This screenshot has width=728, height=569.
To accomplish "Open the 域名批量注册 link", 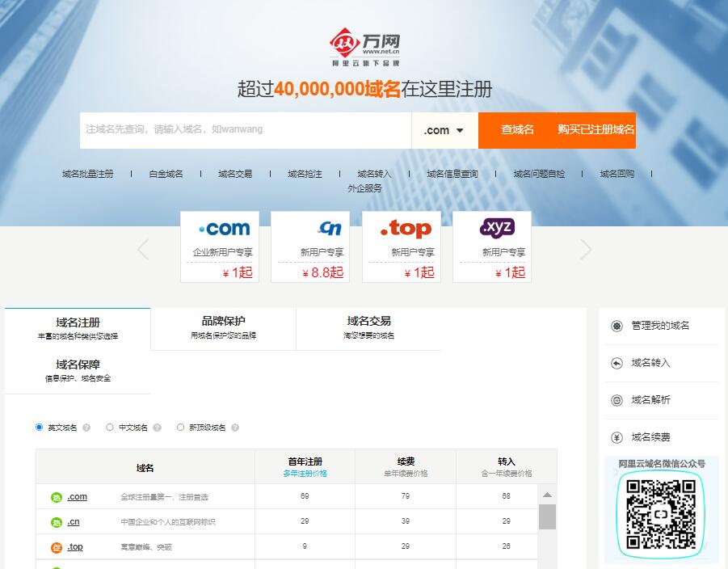I will pos(88,175).
